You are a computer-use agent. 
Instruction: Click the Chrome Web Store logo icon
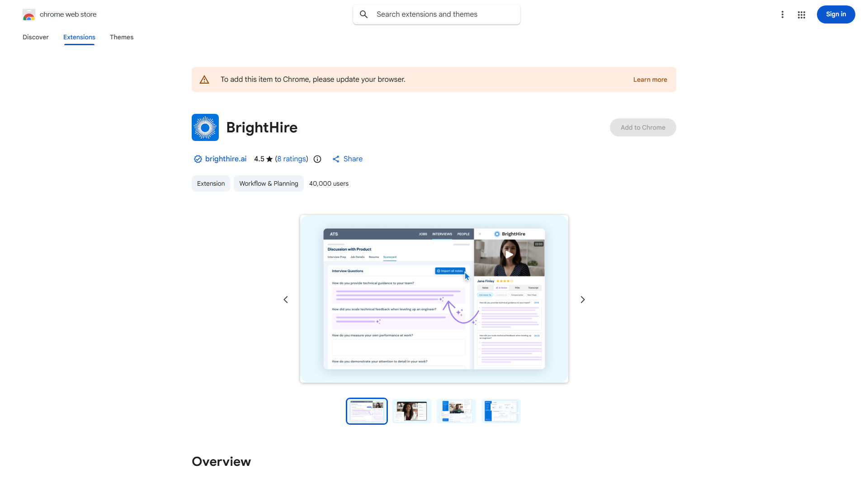tap(29, 14)
